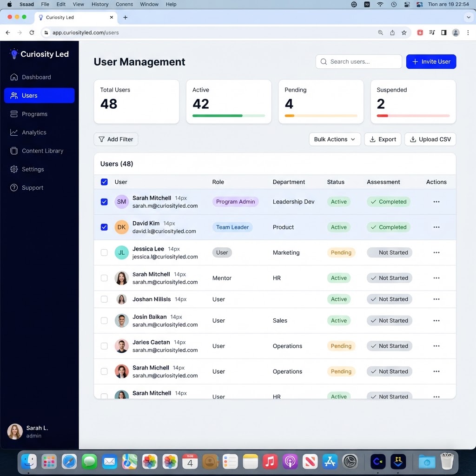Click the Program Admin role badge
The image size is (476, 476).
[235, 202]
